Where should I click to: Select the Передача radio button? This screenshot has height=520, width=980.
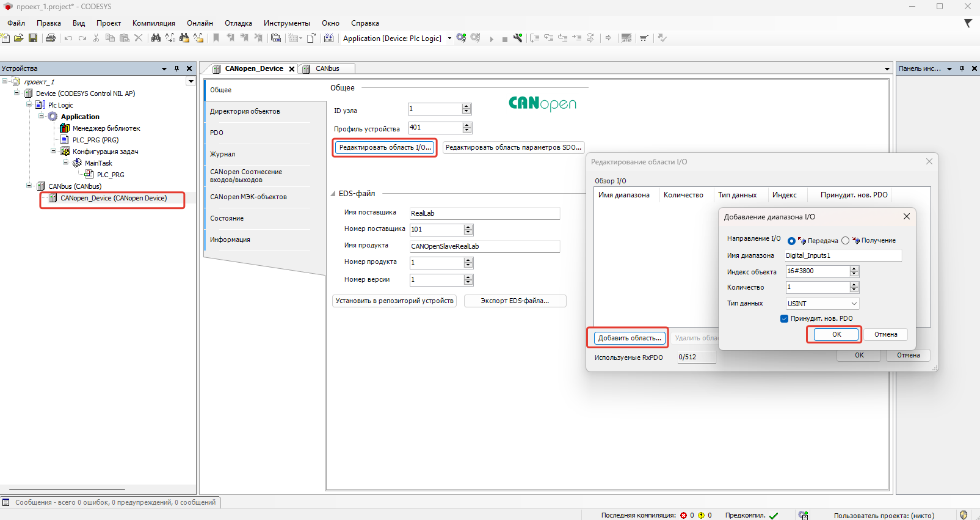[791, 241]
